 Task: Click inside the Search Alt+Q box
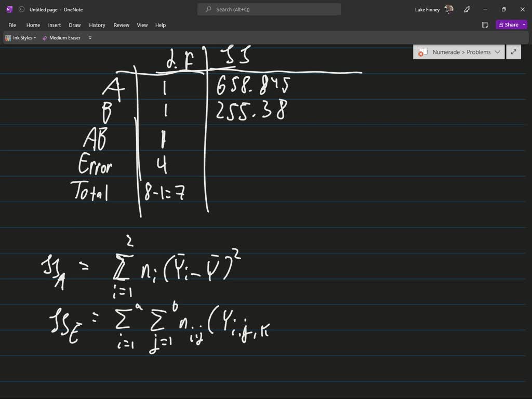click(269, 9)
